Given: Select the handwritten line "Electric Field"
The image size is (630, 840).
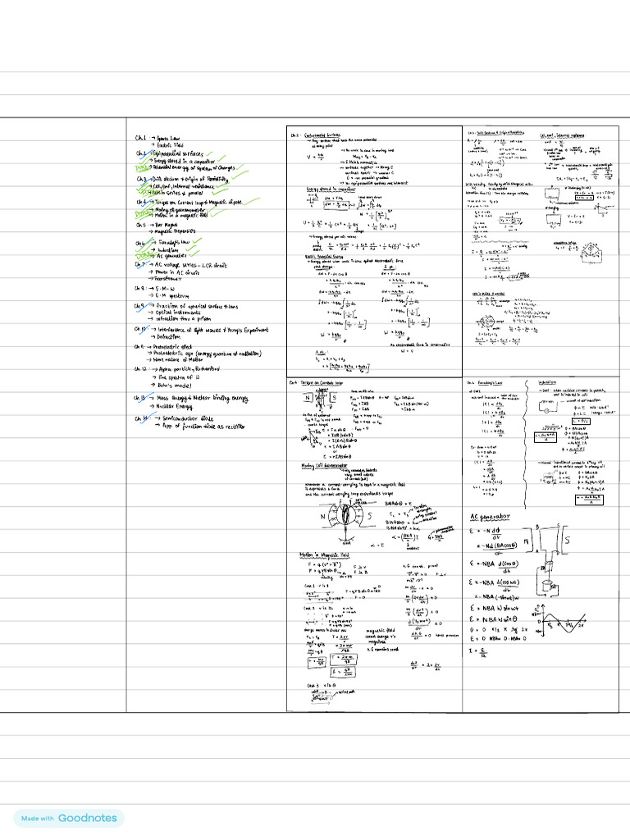Looking at the screenshot, I should click(170, 145).
